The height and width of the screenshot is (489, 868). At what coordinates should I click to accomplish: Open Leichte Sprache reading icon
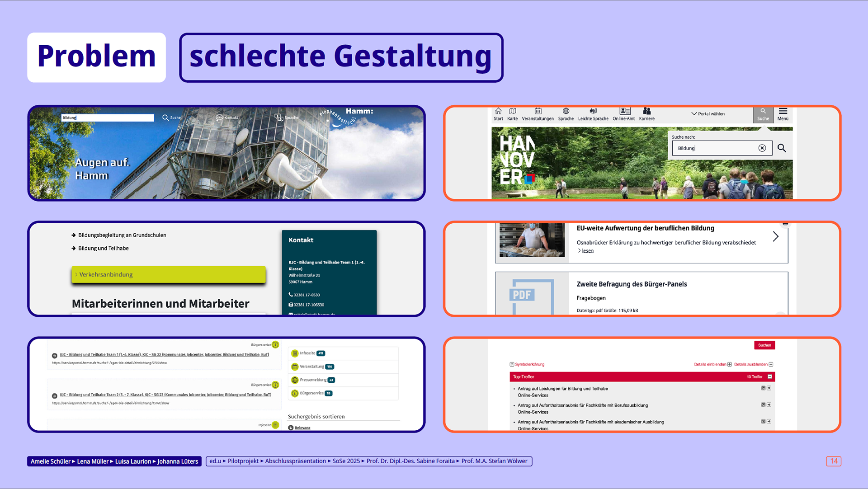(x=593, y=111)
